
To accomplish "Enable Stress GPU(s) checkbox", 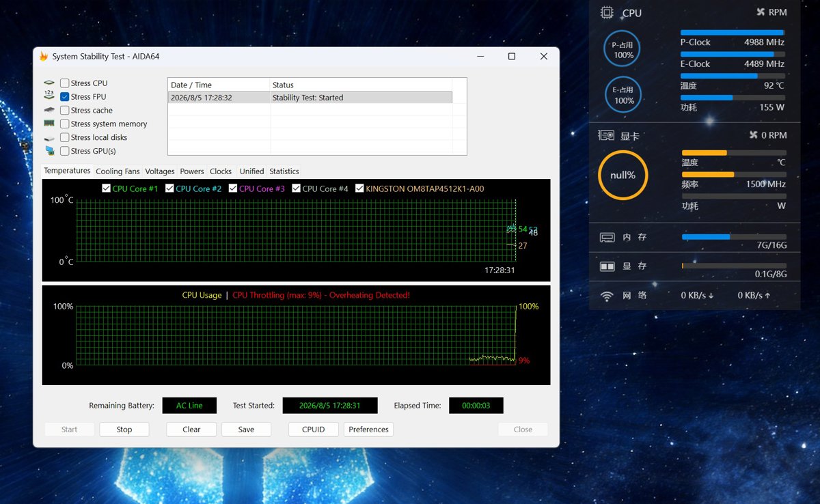I will [x=65, y=151].
